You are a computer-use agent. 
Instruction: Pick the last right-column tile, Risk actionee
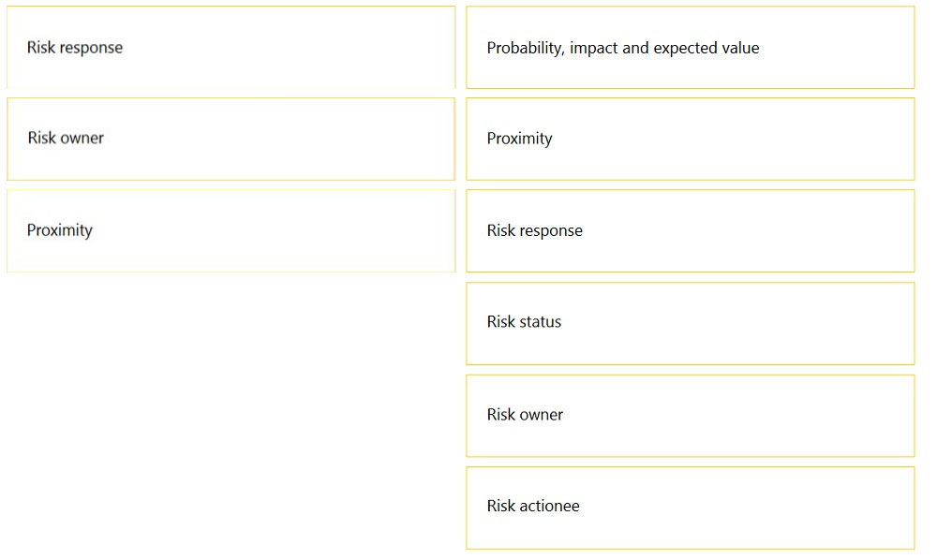[x=691, y=508]
